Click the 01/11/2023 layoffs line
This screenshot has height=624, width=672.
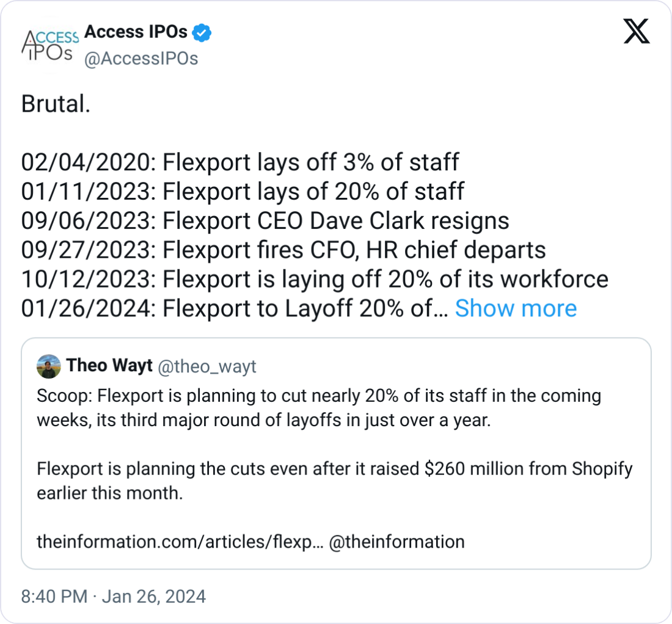(x=243, y=192)
